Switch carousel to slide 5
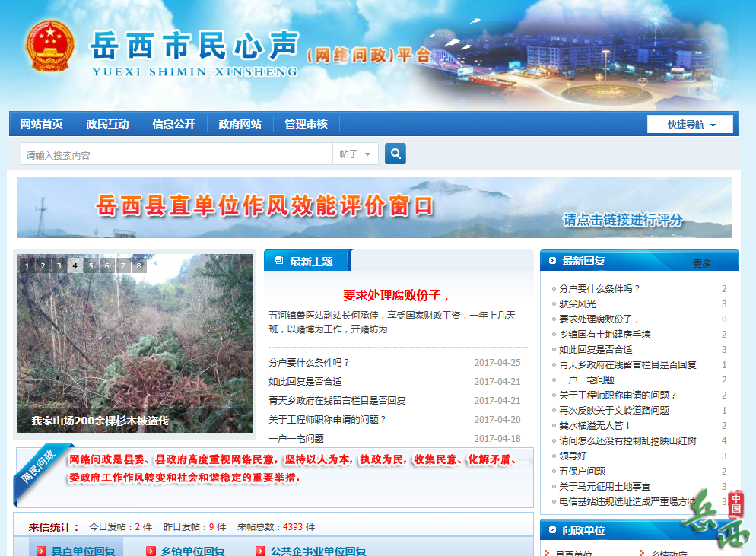Image resolution: width=756 pixels, height=556 pixels. (91, 266)
